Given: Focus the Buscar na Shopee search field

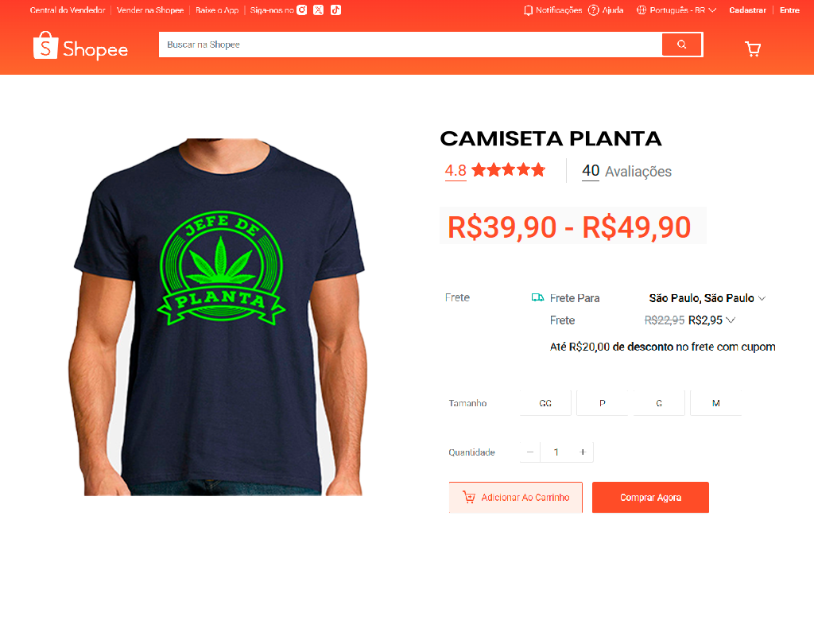Looking at the screenshot, I should click(410, 45).
